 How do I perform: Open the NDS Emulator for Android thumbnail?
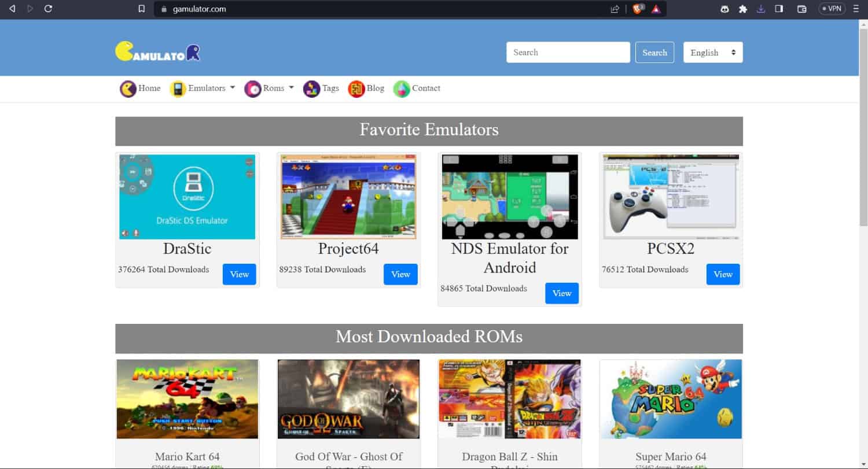pos(510,197)
